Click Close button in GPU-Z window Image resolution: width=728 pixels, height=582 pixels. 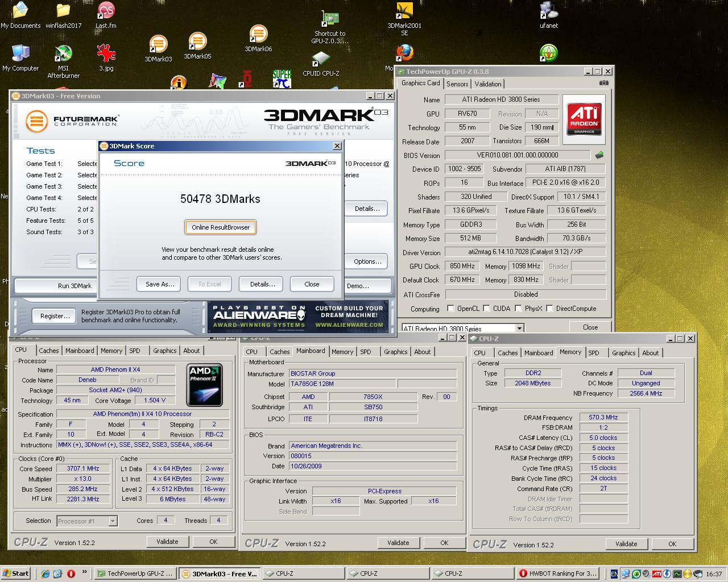coord(590,327)
